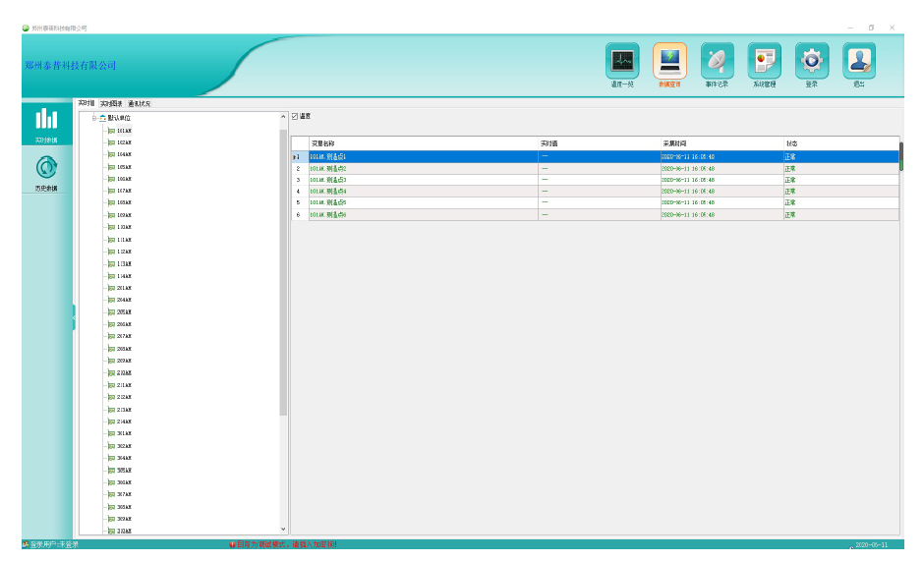Sort by the 变量名称 column header
The height and width of the screenshot is (562, 924).
pos(423,143)
